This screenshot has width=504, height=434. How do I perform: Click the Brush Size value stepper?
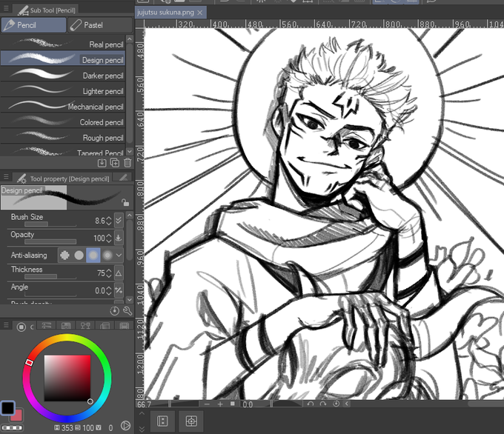coord(109,221)
